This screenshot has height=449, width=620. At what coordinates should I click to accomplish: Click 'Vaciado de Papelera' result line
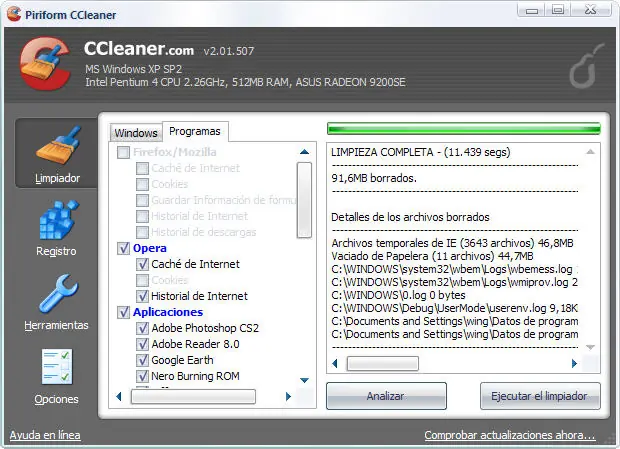(x=432, y=256)
